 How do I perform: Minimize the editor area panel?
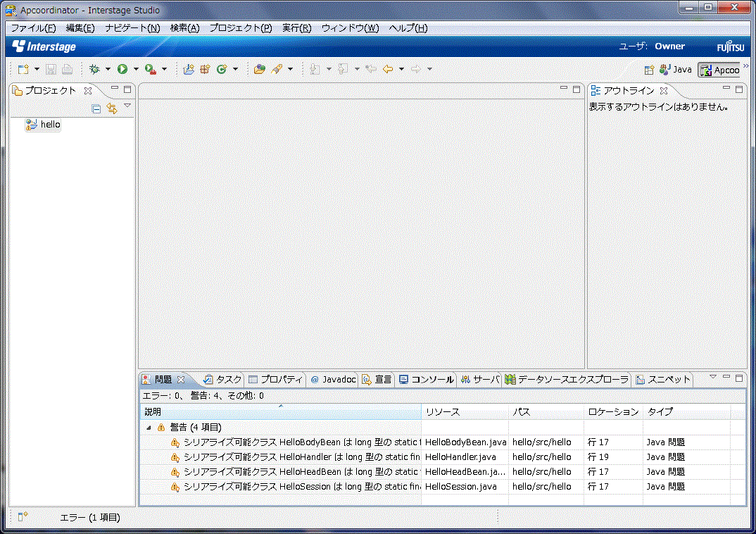[564, 88]
